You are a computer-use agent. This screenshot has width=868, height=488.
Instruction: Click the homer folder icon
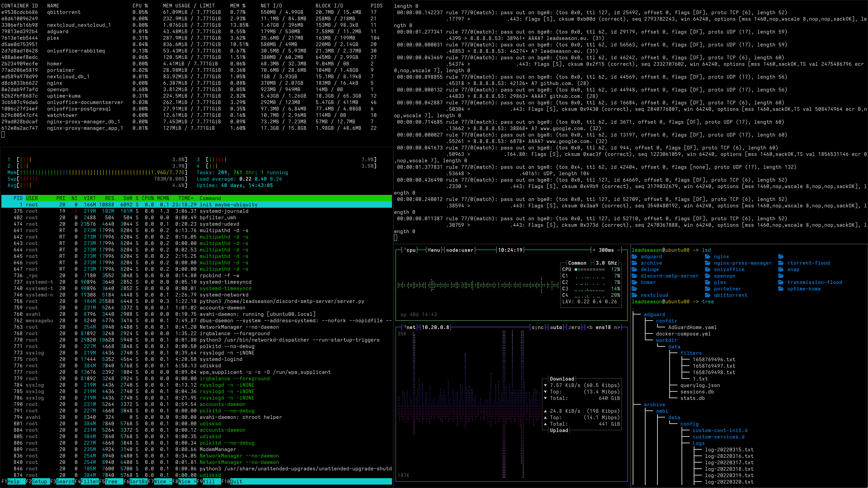634,282
